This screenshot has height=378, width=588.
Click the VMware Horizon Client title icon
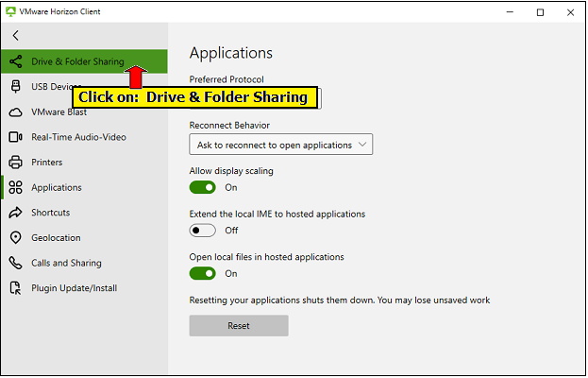click(x=11, y=11)
